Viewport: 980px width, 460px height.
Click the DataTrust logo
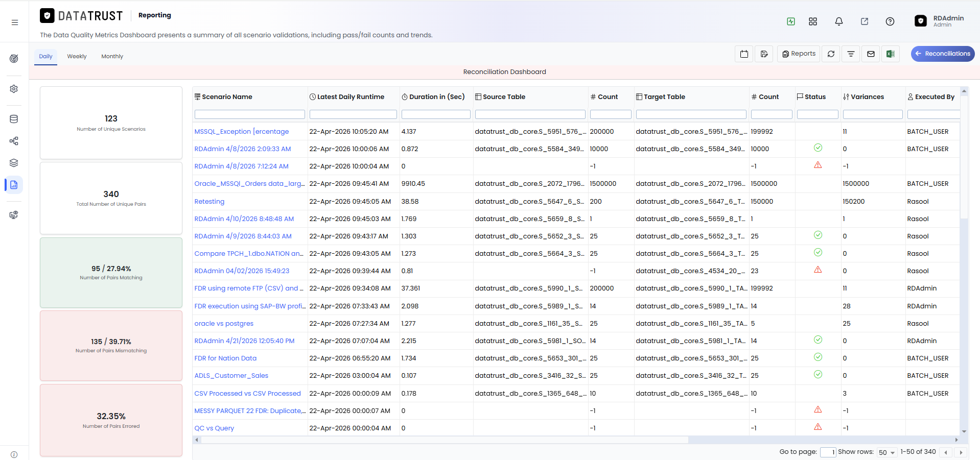click(x=82, y=16)
